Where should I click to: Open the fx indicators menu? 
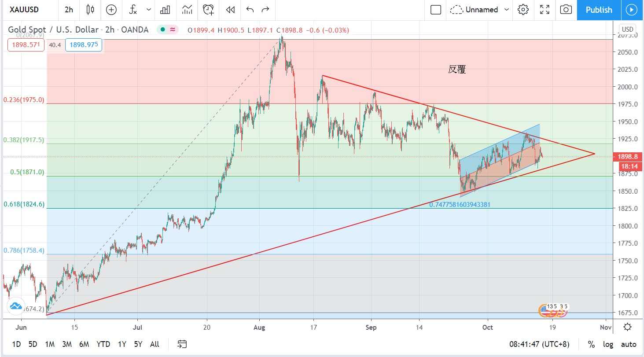pyautogui.click(x=133, y=10)
